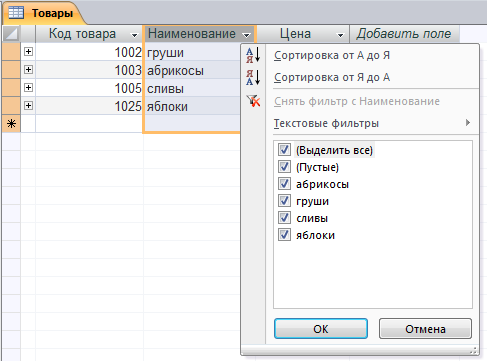Confirm the filter with OK button
This screenshot has height=361, width=487.
coord(321,329)
